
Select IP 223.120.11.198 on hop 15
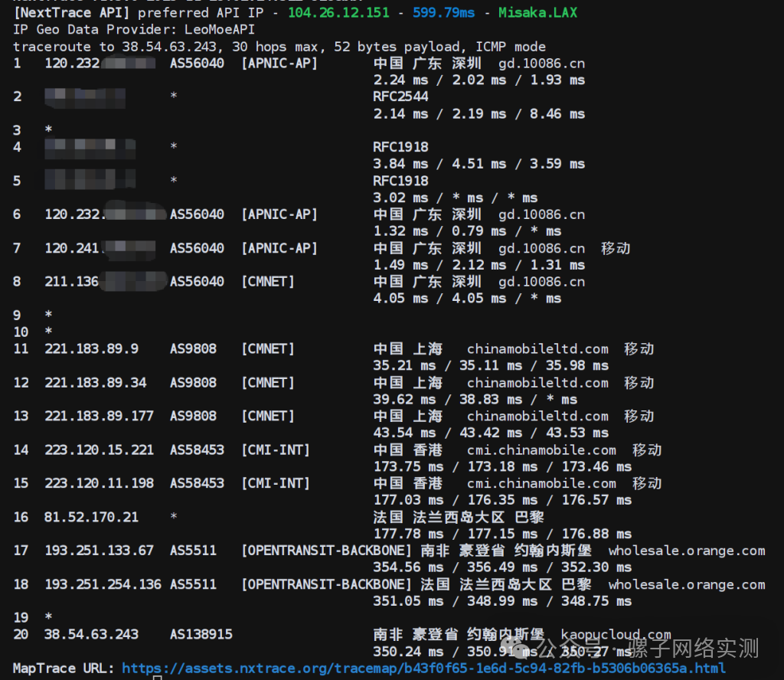tap(99, 483)
